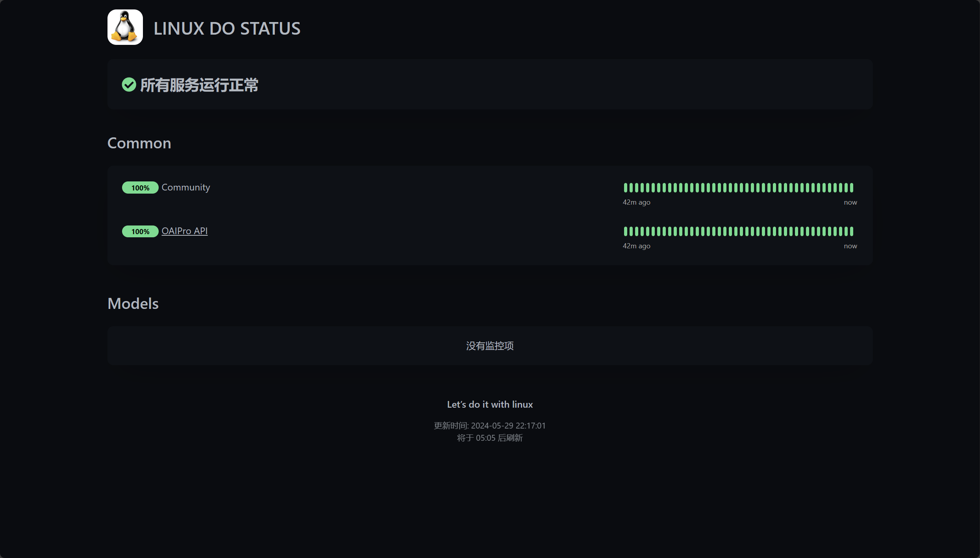Open the OAIPro API link

pos(184,231)
